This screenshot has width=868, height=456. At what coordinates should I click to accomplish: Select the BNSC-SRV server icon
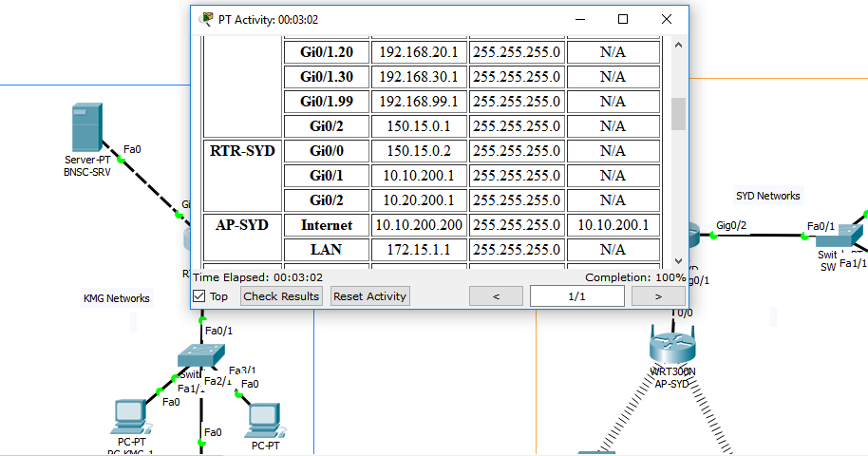(87, 127)
